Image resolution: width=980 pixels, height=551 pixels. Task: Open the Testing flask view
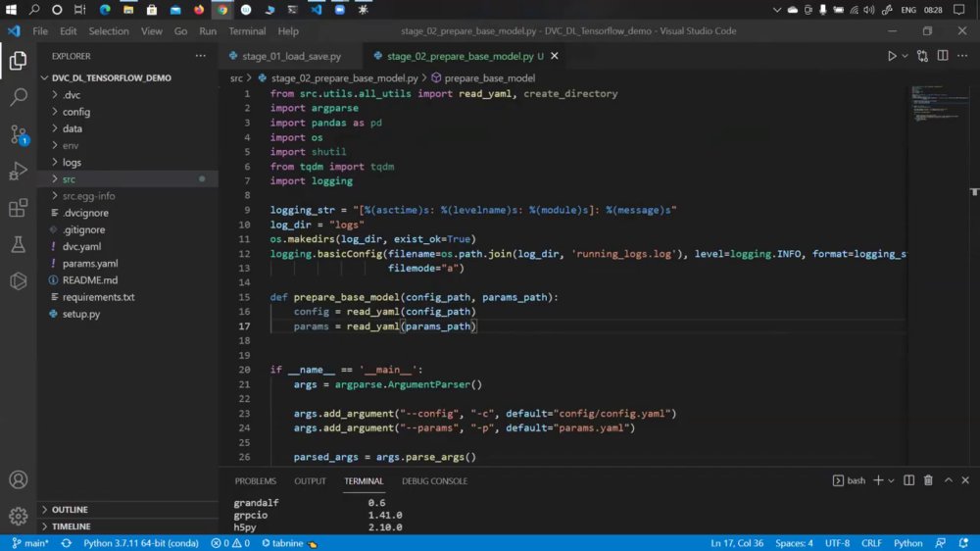pos(18,244)
